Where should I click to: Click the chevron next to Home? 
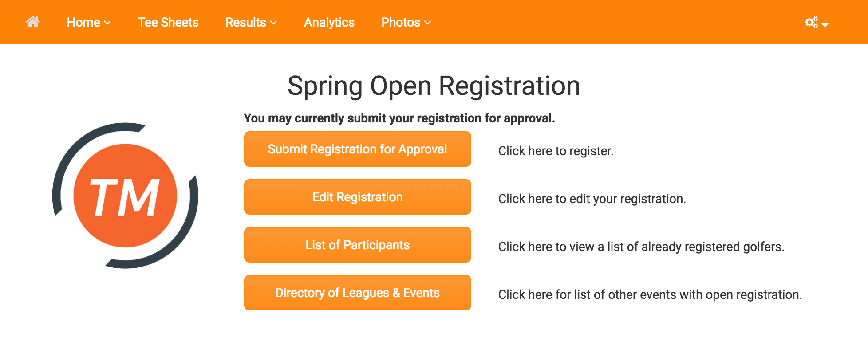[107, 23]
